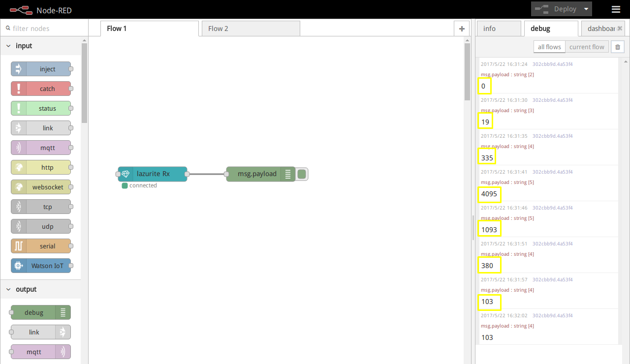Toggle the msg.payload debug node output button
The image size is (630, 364).
[302, 174]
